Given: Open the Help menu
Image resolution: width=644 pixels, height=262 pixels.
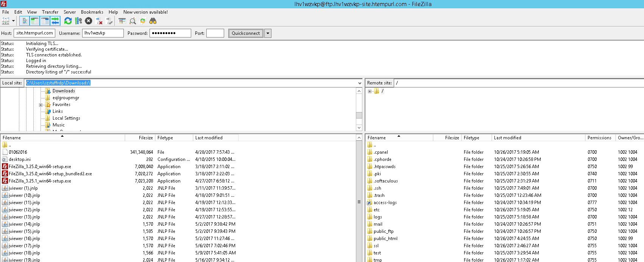Looking at the screenshot, I should (x=113, y=12).
